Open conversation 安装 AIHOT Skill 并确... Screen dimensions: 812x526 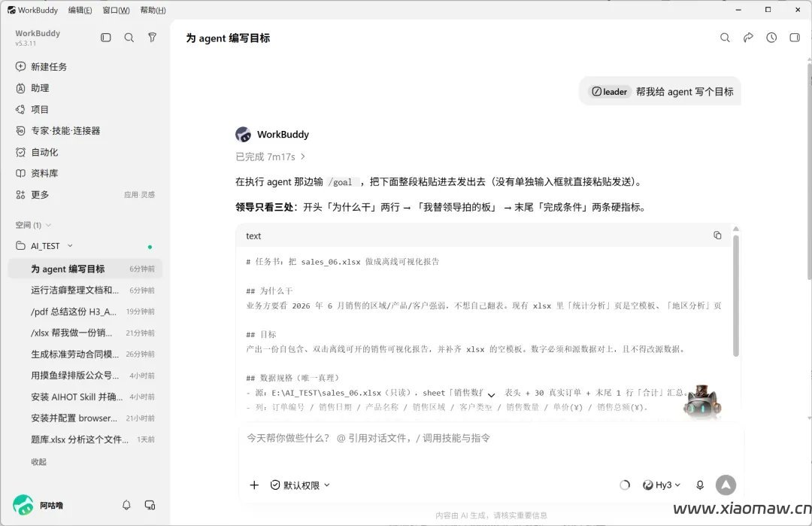pos(86,397)
